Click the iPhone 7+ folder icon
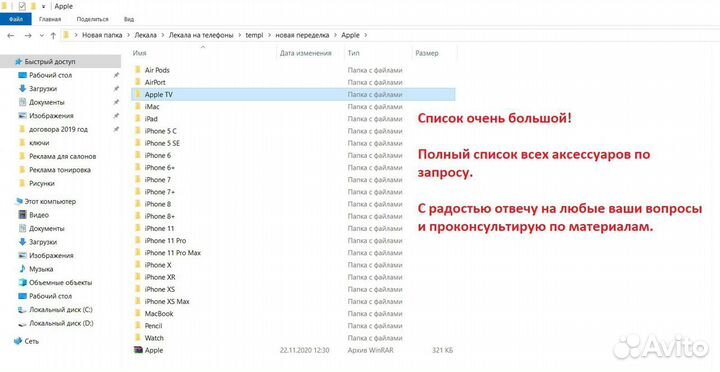The height and width of the screenshot is (372, 720). coord(138,192)
